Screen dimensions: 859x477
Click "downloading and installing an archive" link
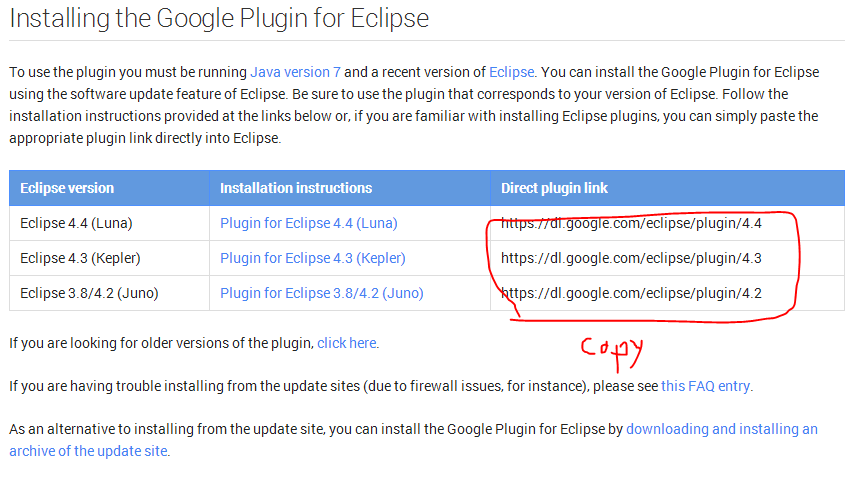(x=721, y=429)
